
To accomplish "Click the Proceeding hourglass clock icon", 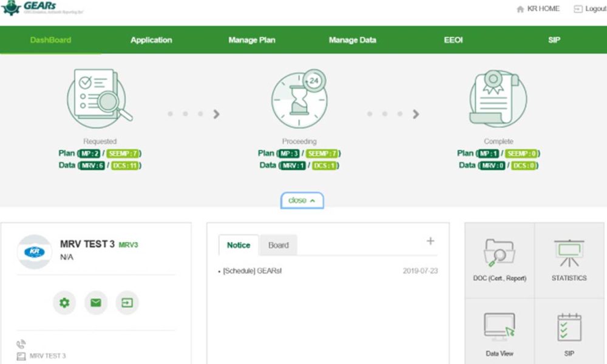I will tap(299, 98).
